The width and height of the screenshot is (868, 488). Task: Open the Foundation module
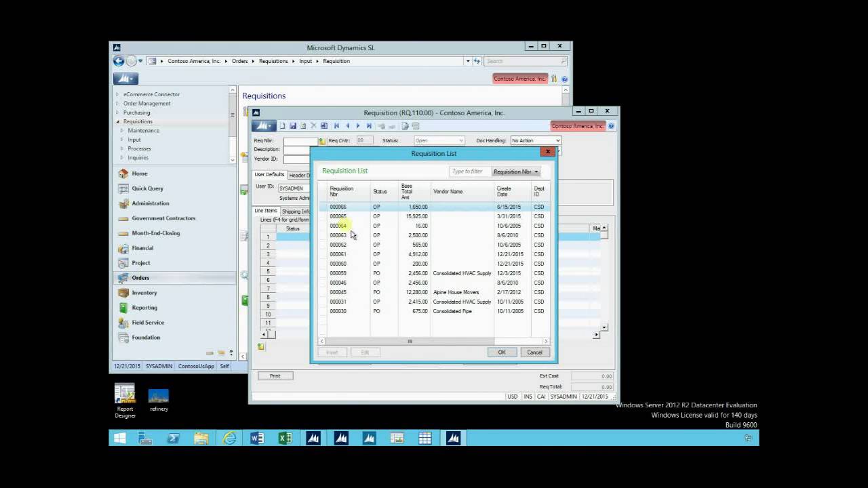[146, 338]
